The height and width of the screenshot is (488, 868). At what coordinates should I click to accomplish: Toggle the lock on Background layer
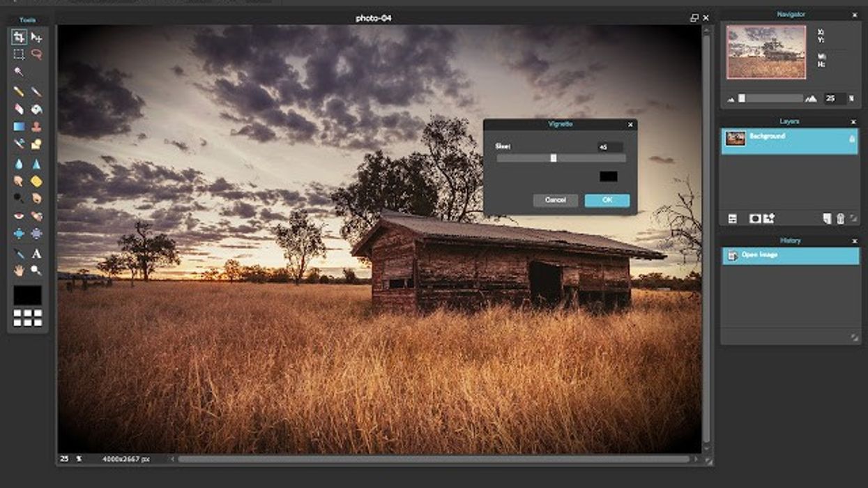851,139
